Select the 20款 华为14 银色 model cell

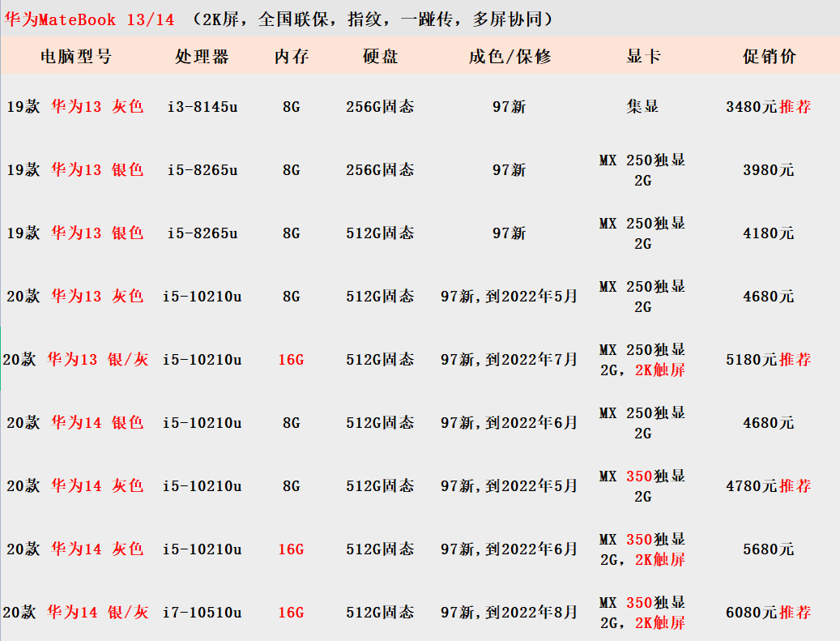75,422
